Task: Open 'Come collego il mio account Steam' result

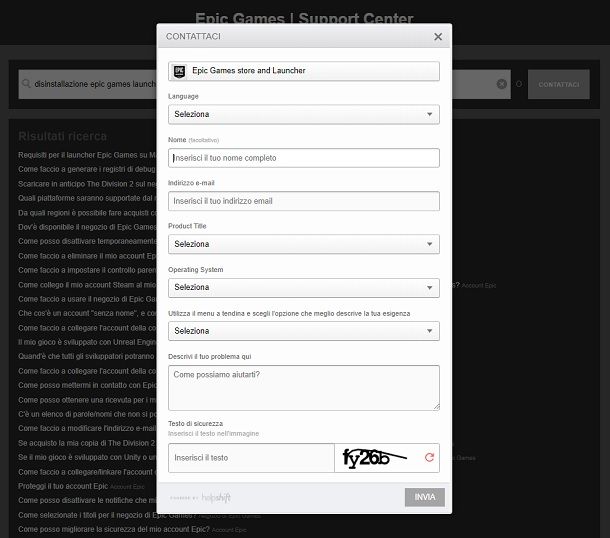Action: [87, 285]
